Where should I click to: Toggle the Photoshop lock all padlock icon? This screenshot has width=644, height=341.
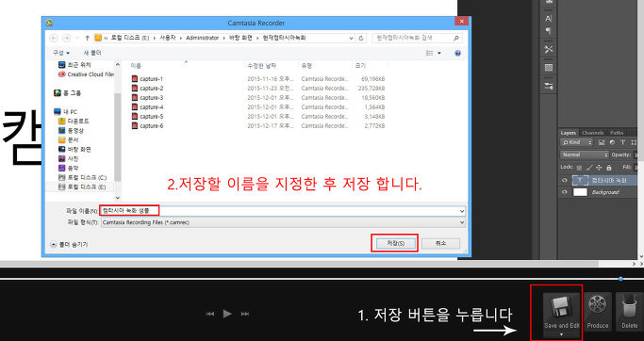click(x=609, y=168)
